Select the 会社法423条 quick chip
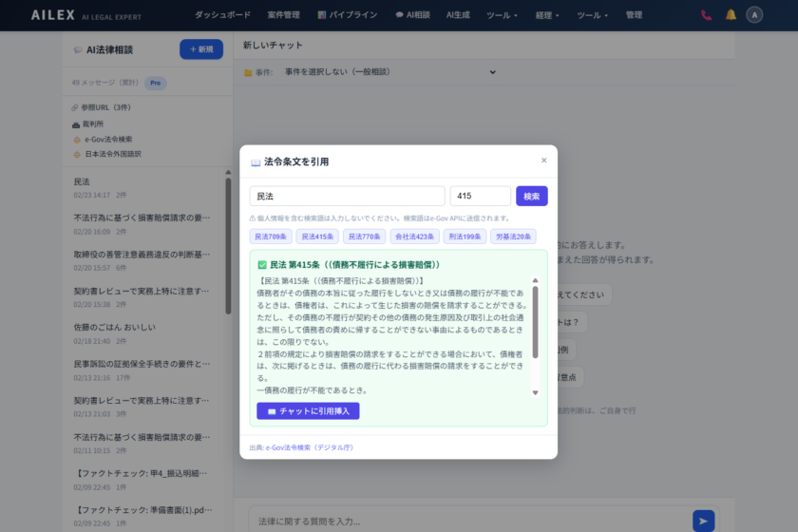Image resolution: width=798 pixels, height=532 pixels. coord(412,237)
